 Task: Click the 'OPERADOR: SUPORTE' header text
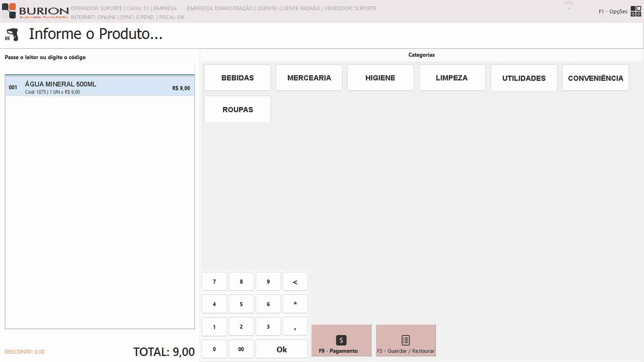(x=97, y=8)
